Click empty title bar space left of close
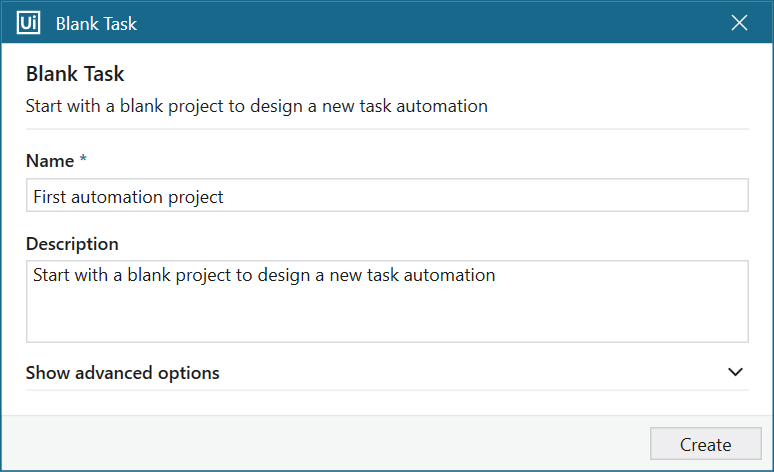The height and width of the screenshot is (472, 774). pos(450,23)
